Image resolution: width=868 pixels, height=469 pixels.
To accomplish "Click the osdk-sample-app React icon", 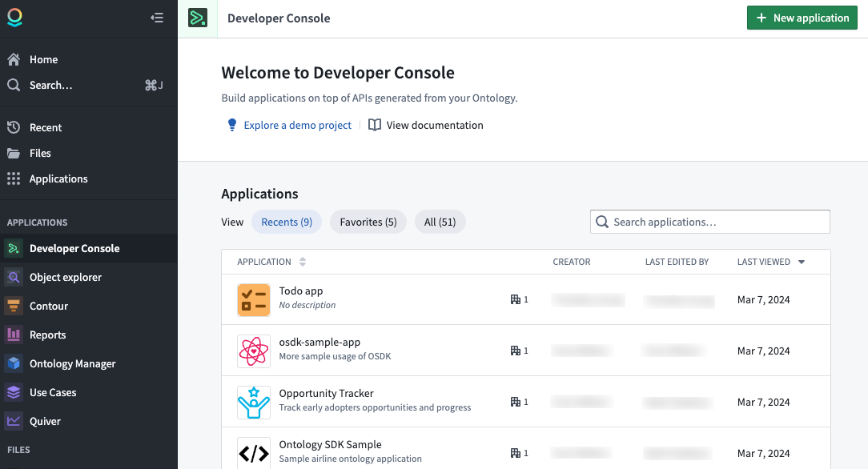I will 254,351.
